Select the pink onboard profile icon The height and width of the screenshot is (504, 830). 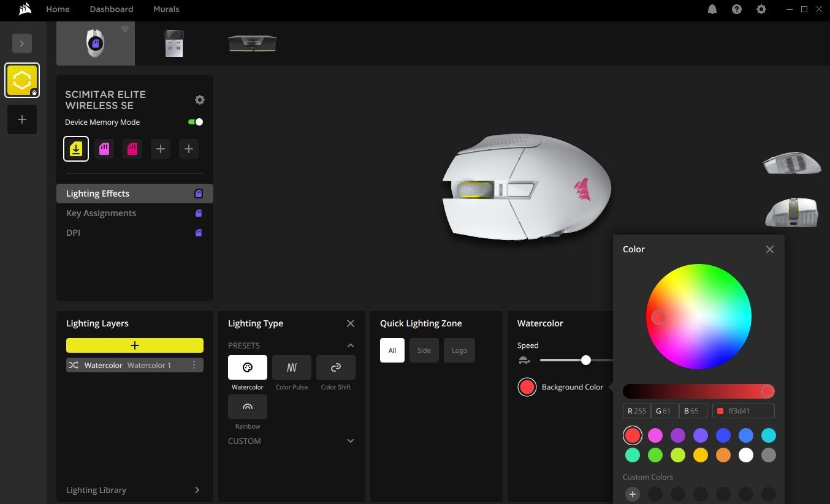[104, 148]
